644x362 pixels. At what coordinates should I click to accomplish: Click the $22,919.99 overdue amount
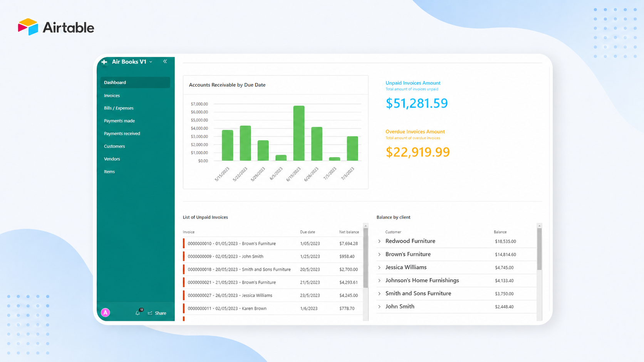tap(418, 152)
